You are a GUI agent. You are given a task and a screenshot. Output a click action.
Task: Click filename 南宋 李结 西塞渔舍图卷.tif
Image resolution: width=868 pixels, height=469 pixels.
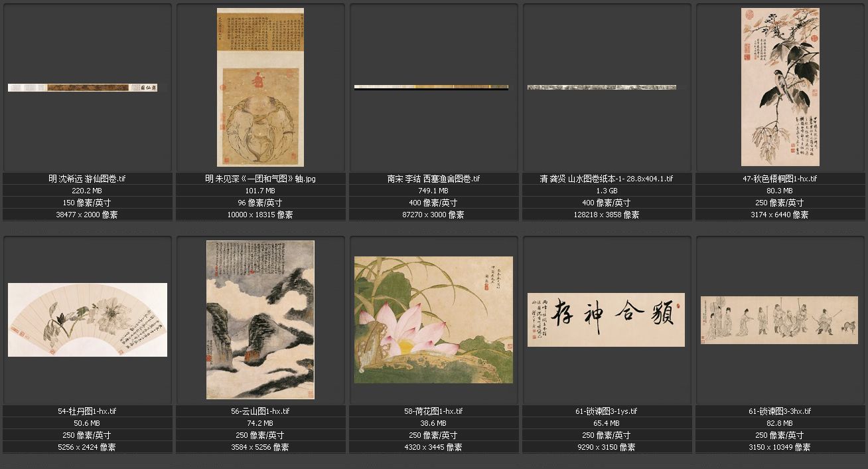[433, 179]
